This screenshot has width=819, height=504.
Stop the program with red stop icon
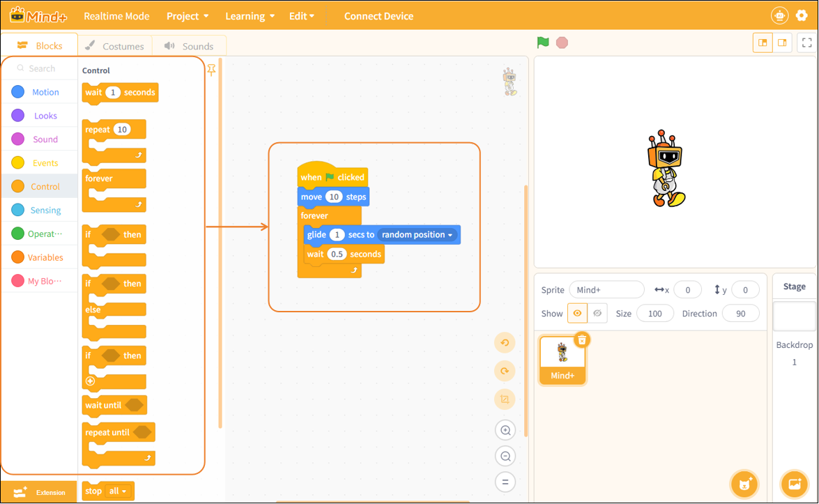(x=562, y=43)
